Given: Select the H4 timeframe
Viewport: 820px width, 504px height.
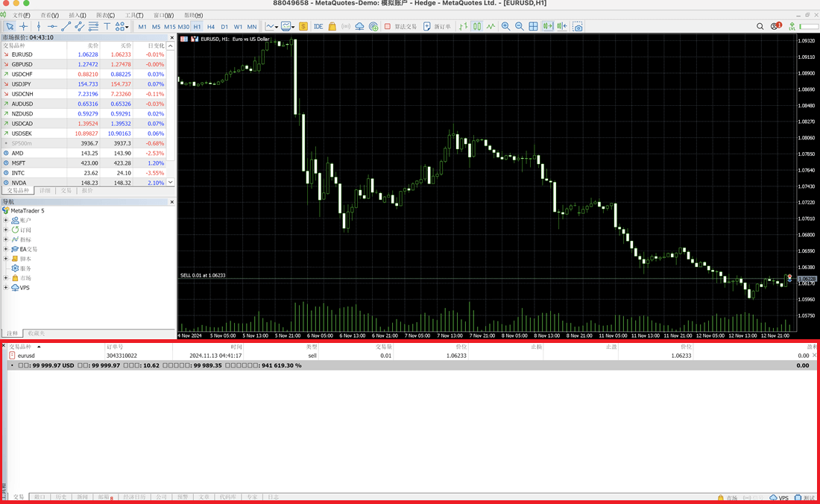Looking at the screenshot, I should click(x=211, y=27).
